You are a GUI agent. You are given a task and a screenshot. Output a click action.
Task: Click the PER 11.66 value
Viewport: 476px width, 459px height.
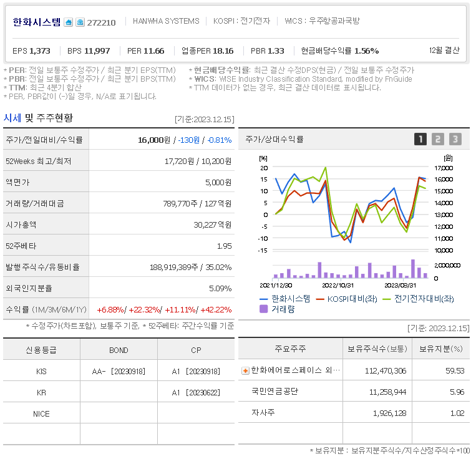pos(146,51)
